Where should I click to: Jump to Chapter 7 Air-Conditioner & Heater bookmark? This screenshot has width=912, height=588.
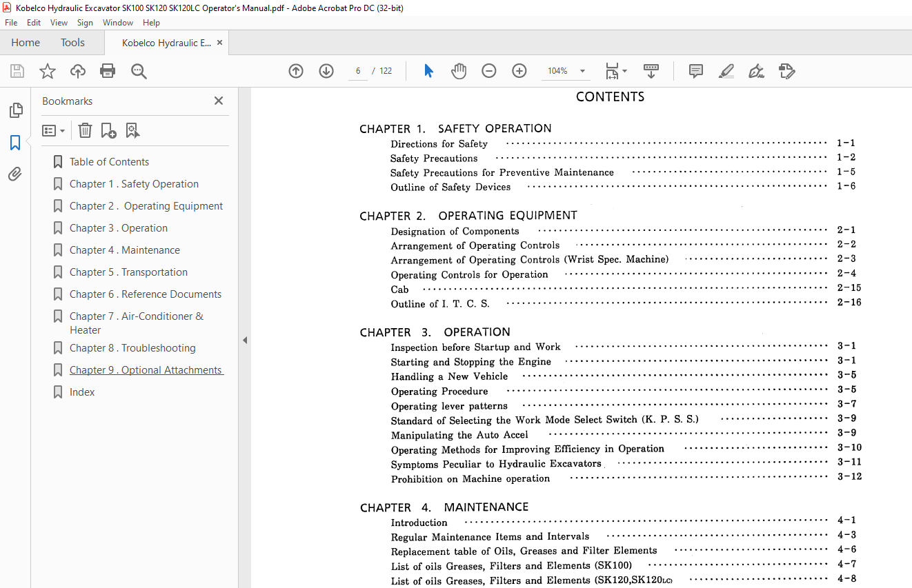[x=137, y=323]
